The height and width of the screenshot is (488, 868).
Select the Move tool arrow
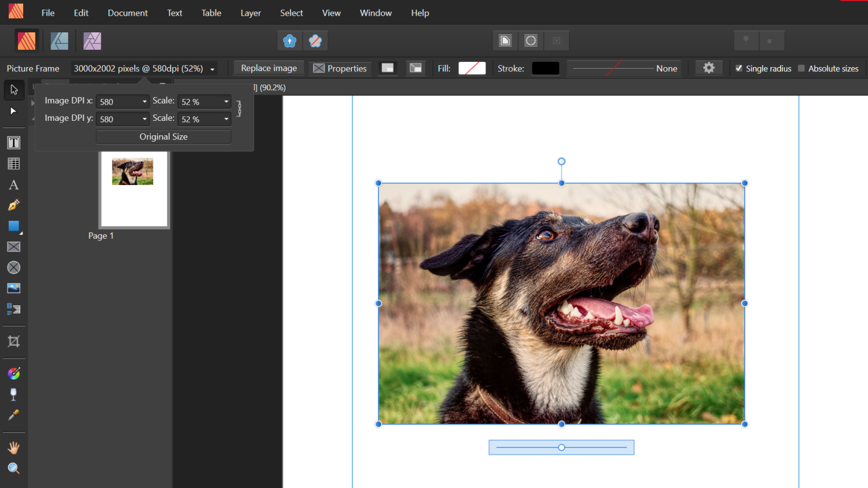(14, 90)
